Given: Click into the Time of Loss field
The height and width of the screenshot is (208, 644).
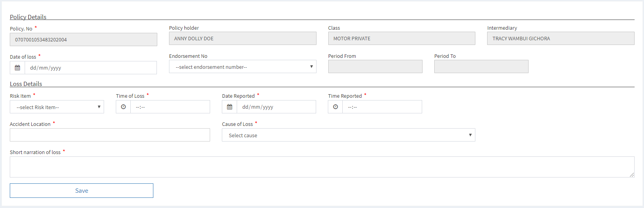Looking at the screenshot, I should pyautogui.click(x=170, y=107).
